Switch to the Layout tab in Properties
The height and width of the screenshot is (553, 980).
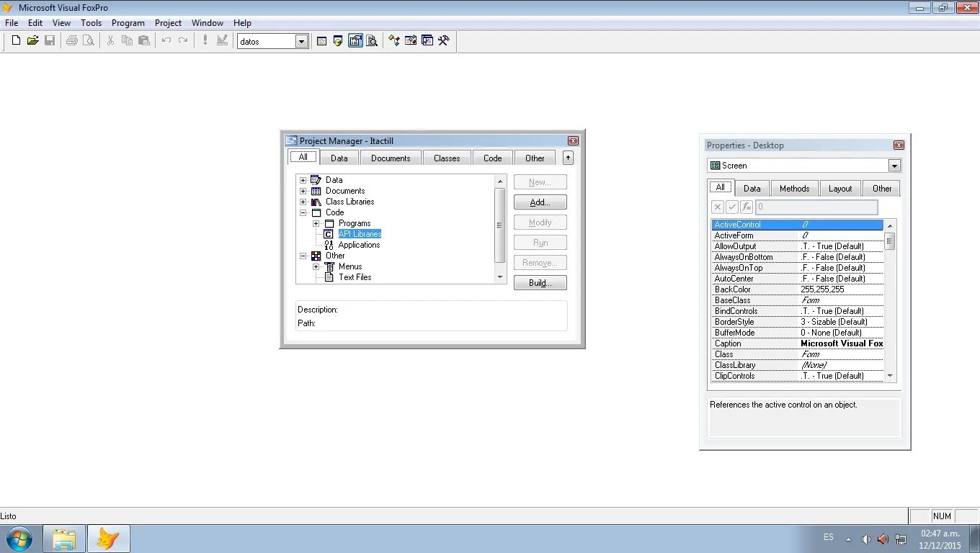pos(840,189)
